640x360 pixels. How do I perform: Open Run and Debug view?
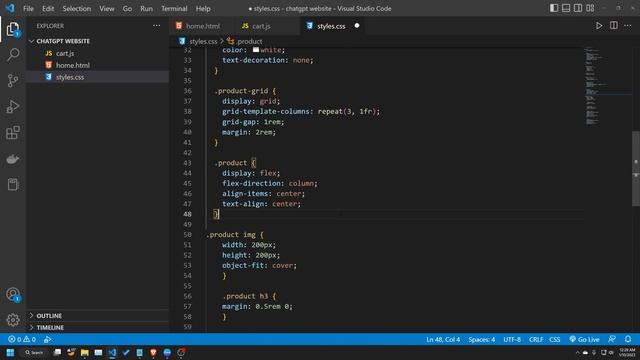click(x=13, y=107)
